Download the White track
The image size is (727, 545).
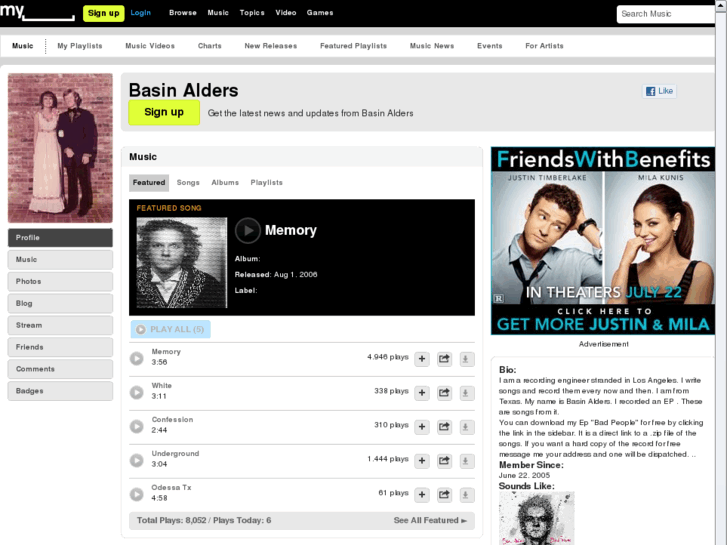click(466, 392)
